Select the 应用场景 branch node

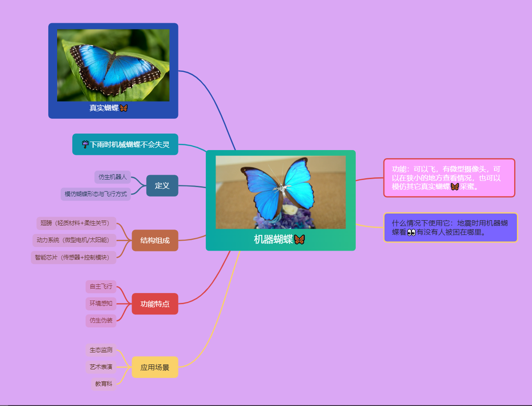click(x=155, y=367)
